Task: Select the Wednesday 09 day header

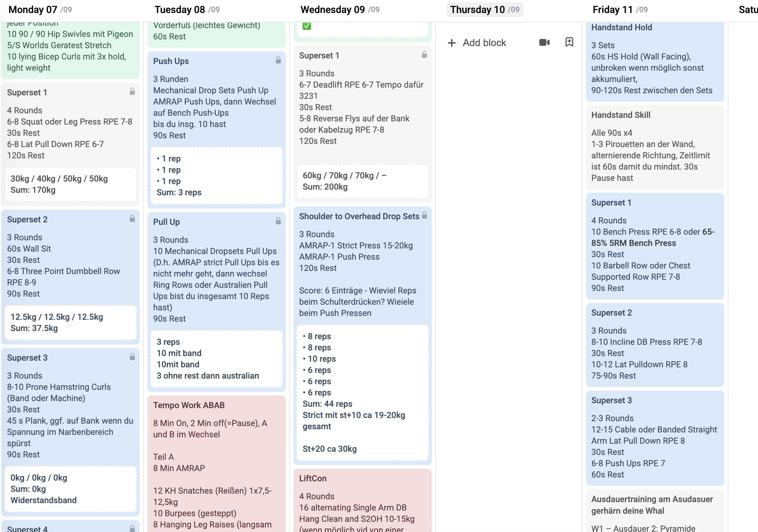Action: click(x=340, y=10)
